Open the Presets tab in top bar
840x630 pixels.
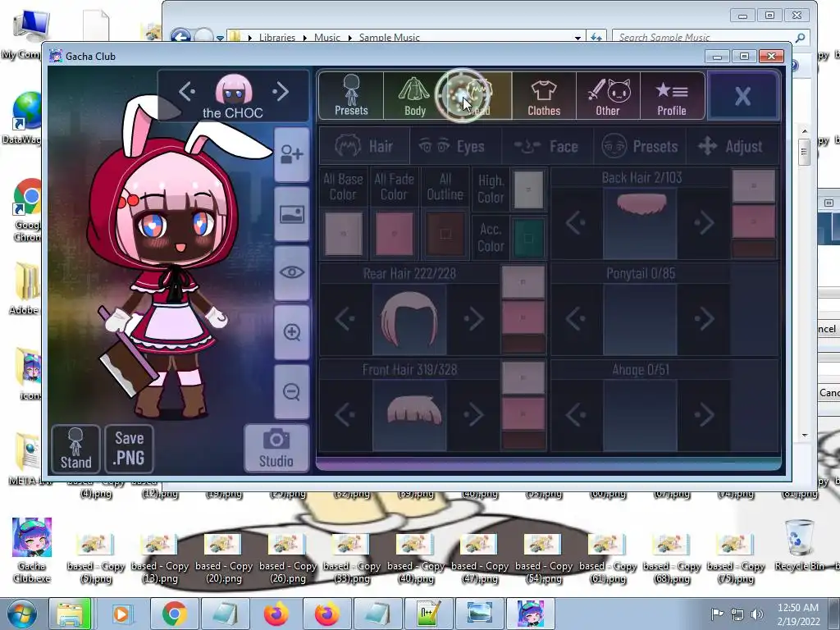coord(351,96)
